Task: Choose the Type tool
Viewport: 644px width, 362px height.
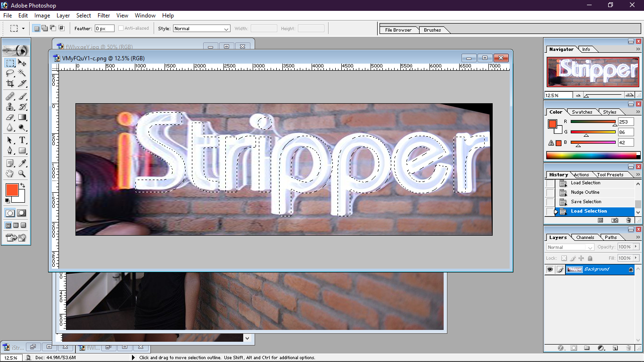Action: coord(22,140)
